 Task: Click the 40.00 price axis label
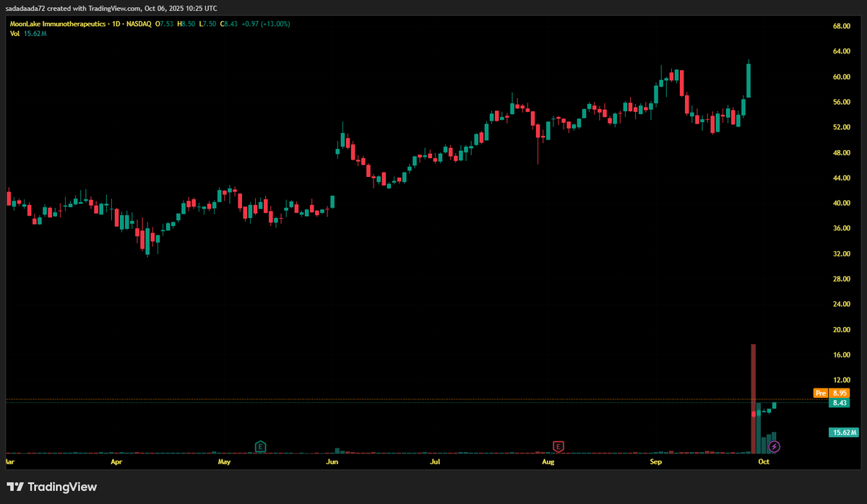click(841, 203)
